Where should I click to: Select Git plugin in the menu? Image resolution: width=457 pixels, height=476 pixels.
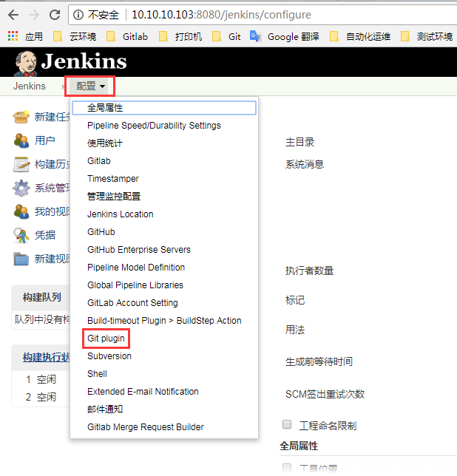pyautogui.click(x=106, y=339)
